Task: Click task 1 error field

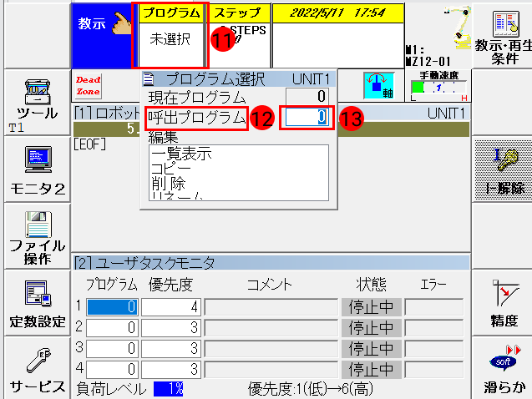Action: (434, 307)
